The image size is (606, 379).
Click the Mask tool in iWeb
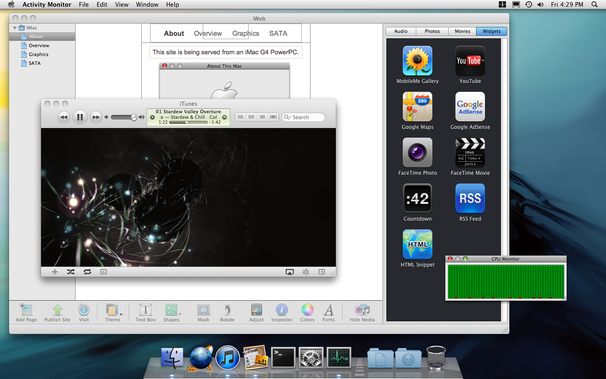click(203, 313)
